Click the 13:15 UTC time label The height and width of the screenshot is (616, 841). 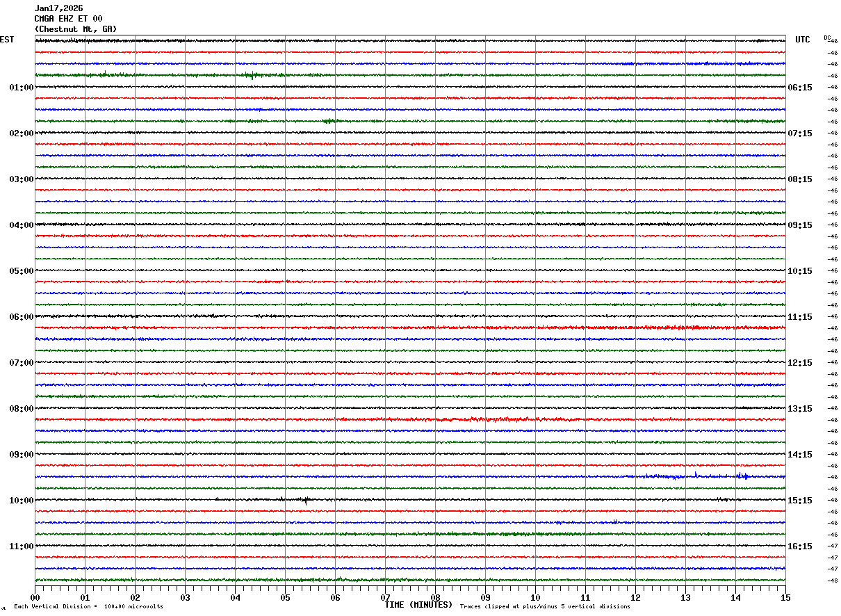[x=800, y=409]
